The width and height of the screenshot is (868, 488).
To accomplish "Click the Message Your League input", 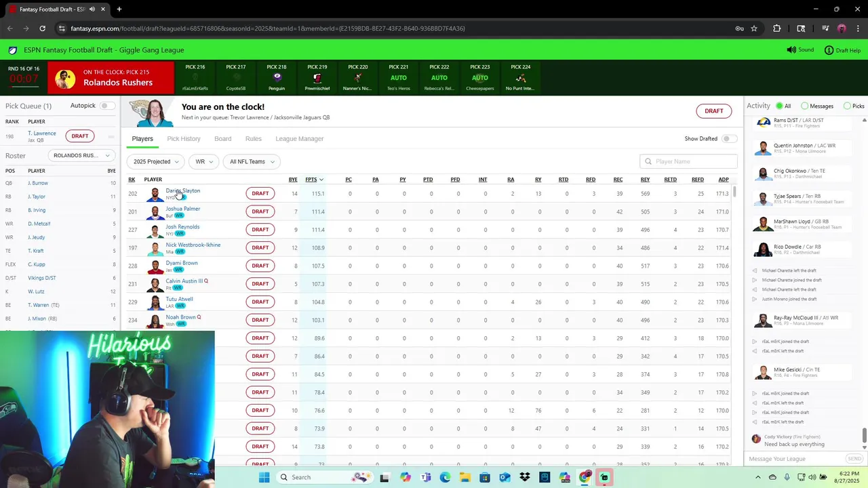I will (x=795, y=459).
